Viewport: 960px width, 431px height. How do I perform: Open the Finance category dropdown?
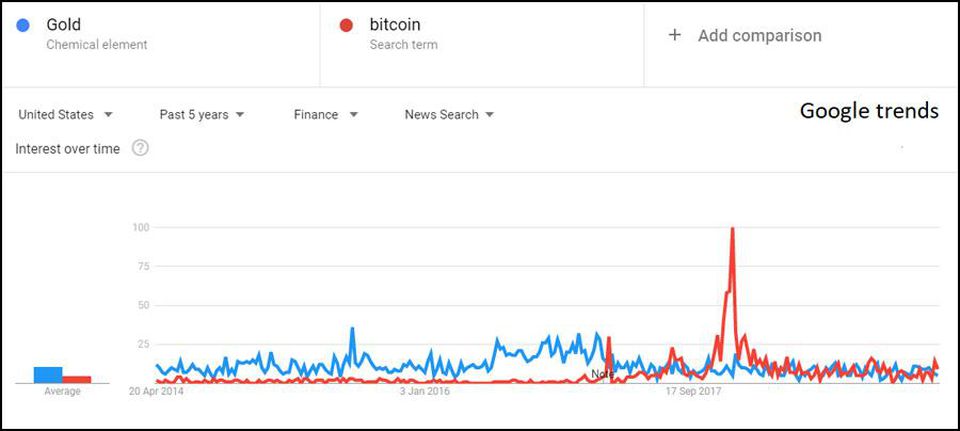(326, 115)
